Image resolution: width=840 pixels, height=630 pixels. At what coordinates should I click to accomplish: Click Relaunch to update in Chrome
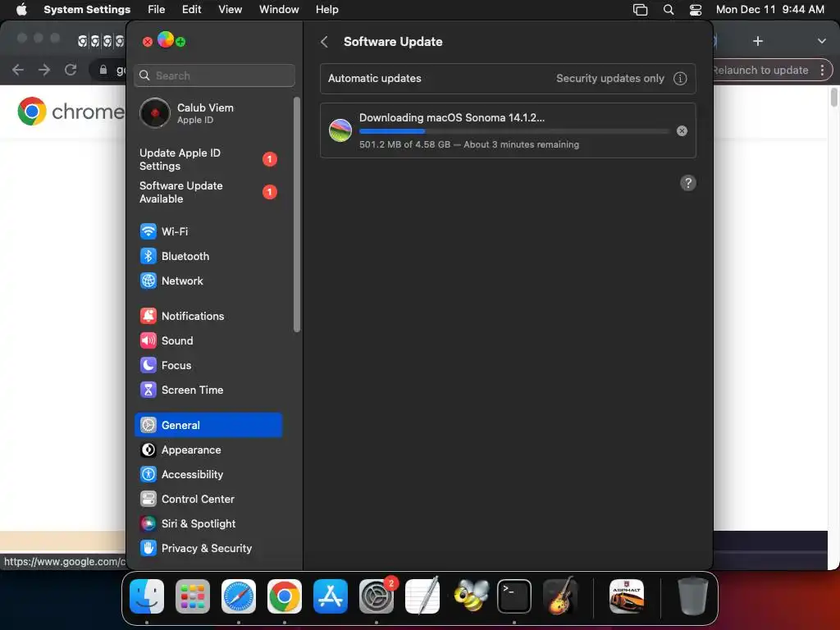(760, 71)
